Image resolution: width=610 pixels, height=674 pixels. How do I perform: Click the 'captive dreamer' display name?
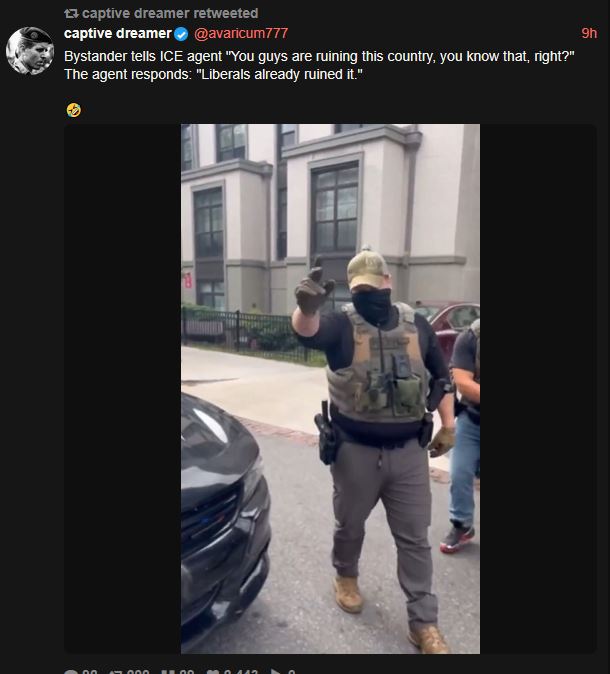click(118, 34)
